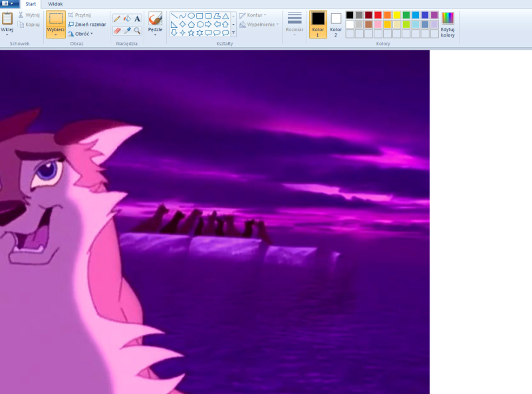Select the Eraser tool
The height and width of the screenshot is (394, 532).
tap(117, 31)
